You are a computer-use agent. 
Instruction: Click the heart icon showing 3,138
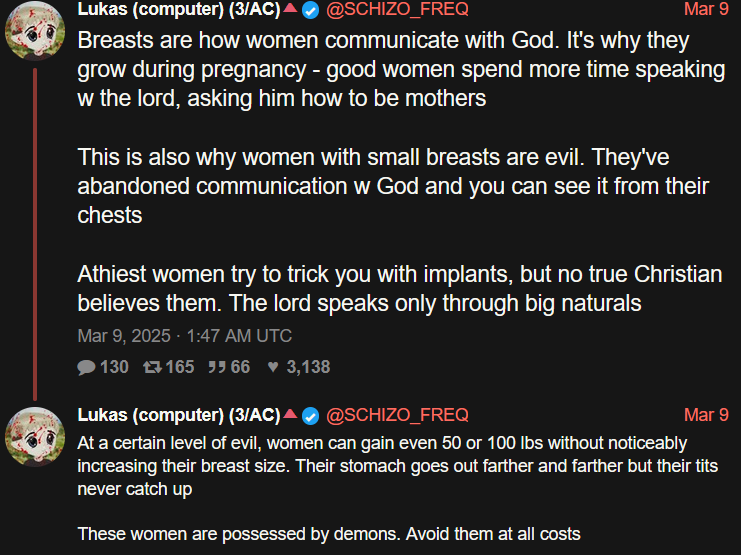pyautogui.click(x=273, y=367)
